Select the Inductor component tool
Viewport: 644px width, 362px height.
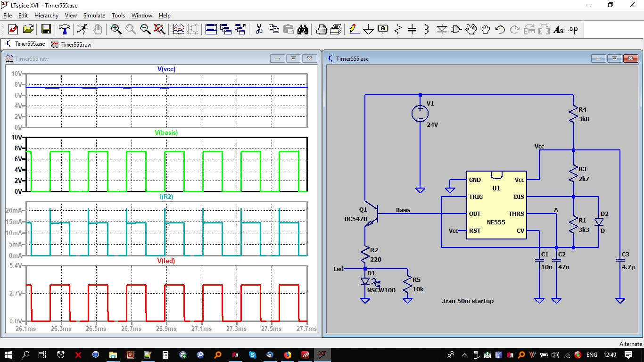click(x=427, y=29)
